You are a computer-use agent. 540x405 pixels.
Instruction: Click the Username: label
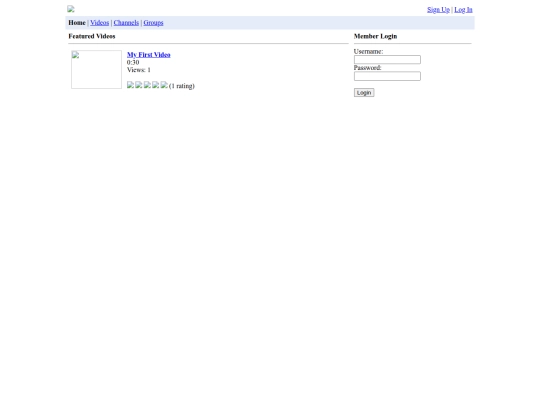pos(368,51)
